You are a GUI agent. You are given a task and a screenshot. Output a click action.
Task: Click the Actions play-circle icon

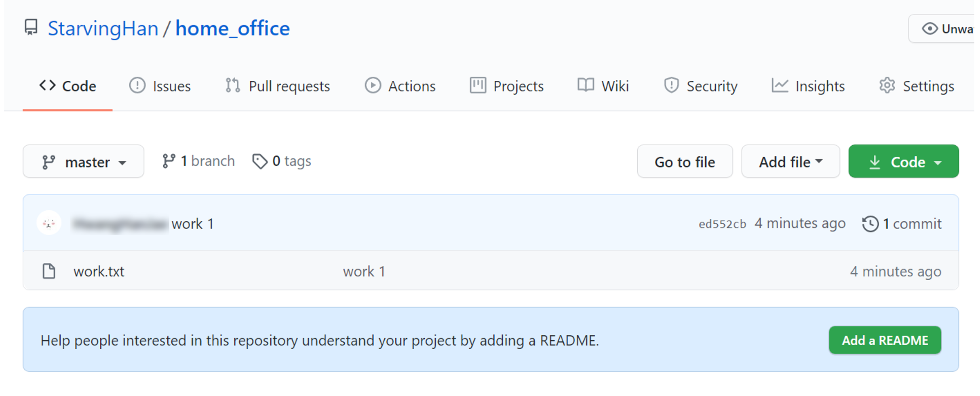[373, 86]
